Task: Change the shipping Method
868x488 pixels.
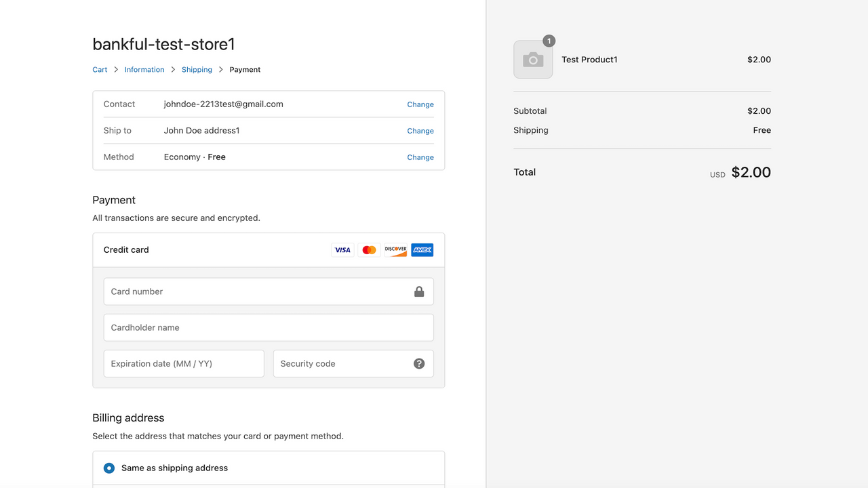Action: [x=420, y=157]
